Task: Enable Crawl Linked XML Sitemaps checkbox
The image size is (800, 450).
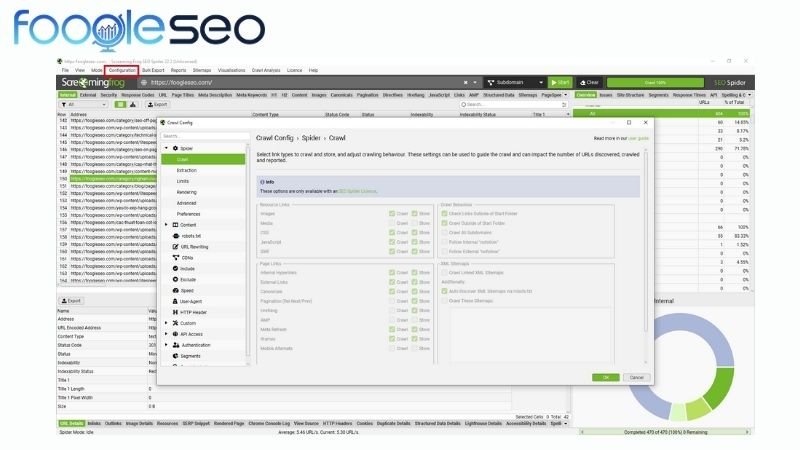Action: 444,273
